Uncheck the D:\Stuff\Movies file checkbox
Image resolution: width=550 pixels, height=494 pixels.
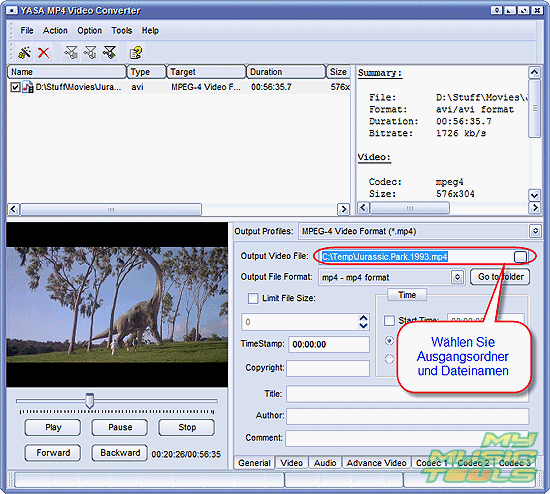pyautogui.click(x=15, y=87)
